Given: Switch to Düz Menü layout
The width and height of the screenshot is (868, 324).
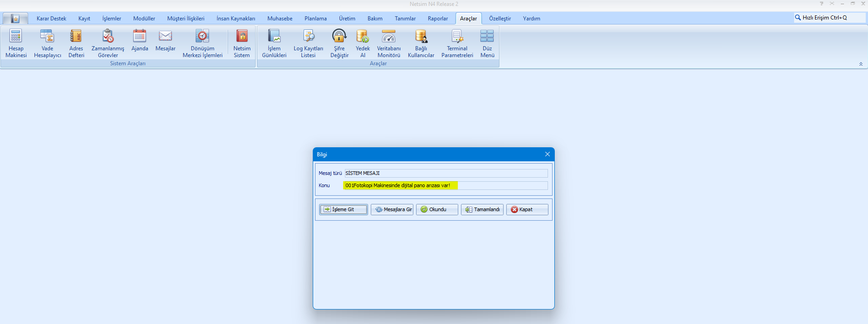Looking at the screenshot, I should 487,44.
